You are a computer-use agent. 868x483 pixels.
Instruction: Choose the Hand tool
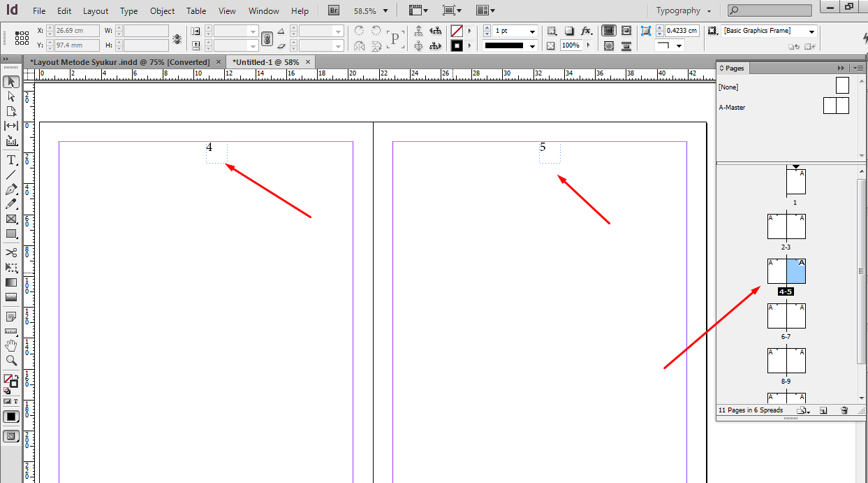coord(10,345)
